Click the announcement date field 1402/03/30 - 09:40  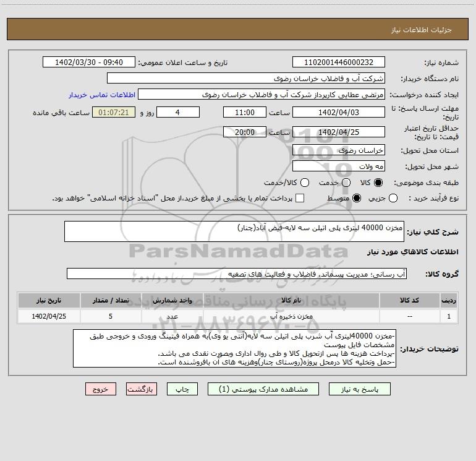coord(89,62)
